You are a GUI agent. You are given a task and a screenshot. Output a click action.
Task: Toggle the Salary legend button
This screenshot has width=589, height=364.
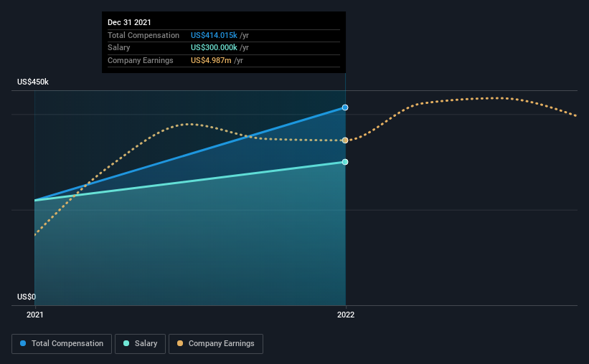[140, 344]
